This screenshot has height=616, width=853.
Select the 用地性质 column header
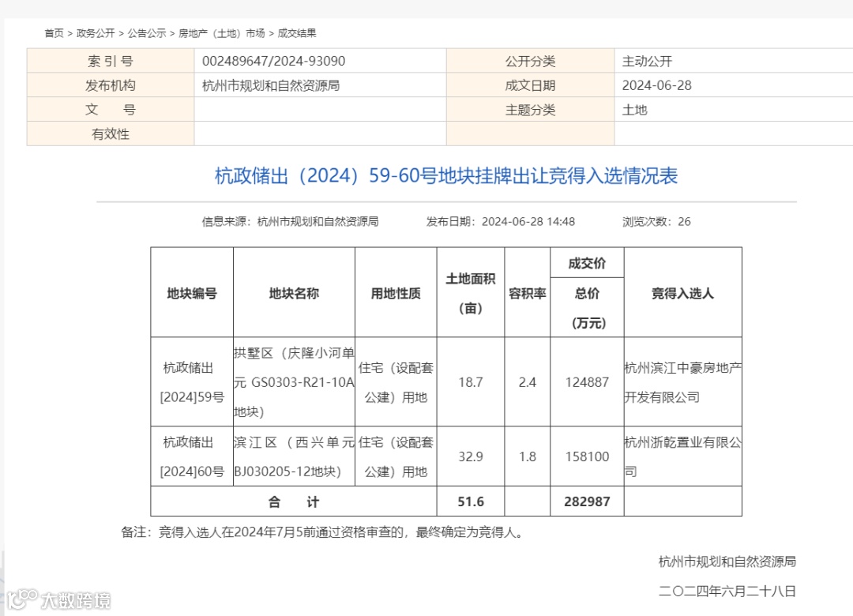pyautogui.click(x=396, y=293)
